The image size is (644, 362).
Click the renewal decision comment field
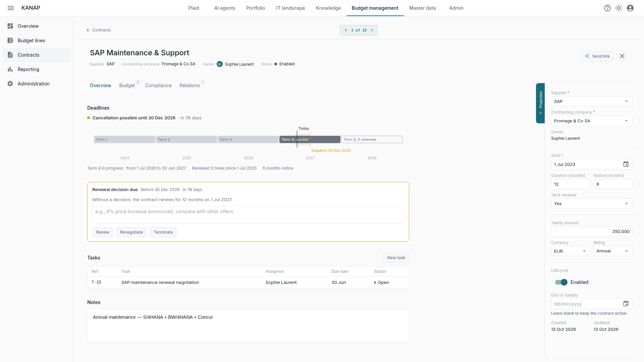tap(248, 215)
